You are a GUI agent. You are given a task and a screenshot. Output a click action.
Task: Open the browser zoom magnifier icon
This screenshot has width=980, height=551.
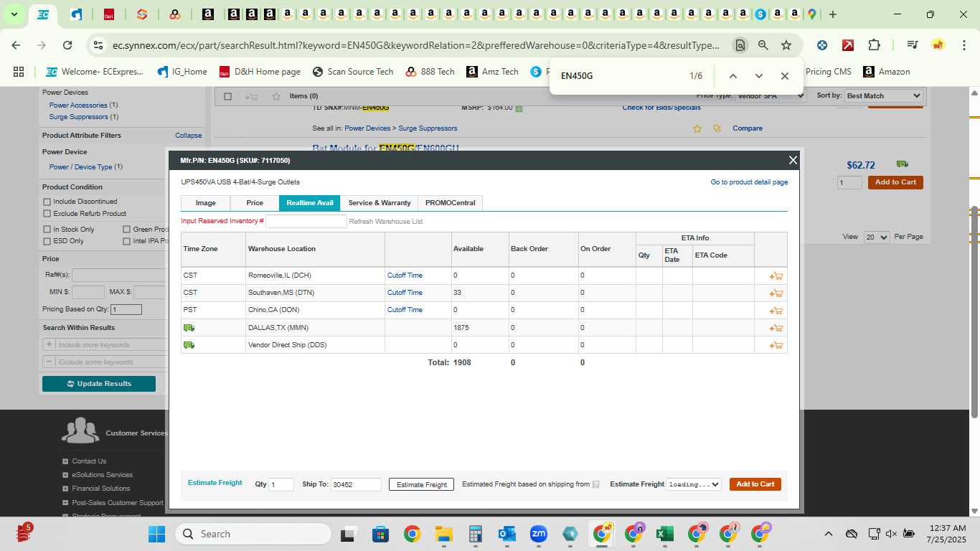pos(763,45)
